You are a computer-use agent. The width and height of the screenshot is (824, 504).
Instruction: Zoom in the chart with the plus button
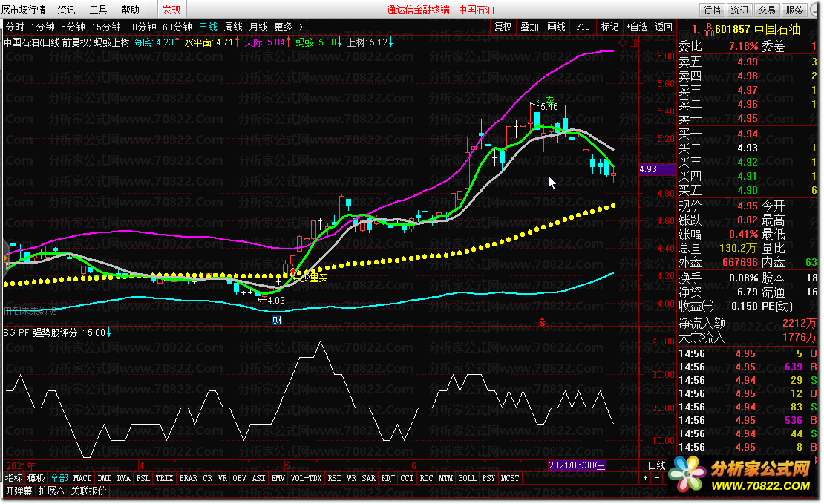tap(645, 478)
